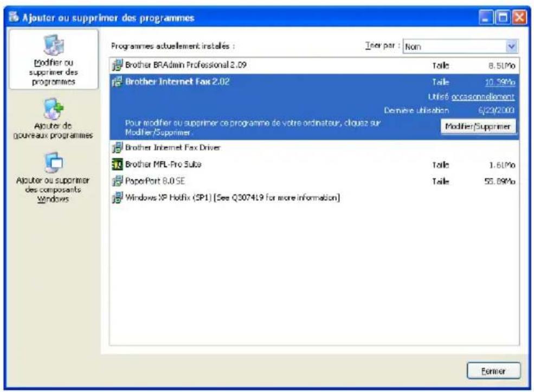This screenshot has width=534, height=392.
Task: Click the Dernière utilisation date 6/23/2003
Action: 496,111
